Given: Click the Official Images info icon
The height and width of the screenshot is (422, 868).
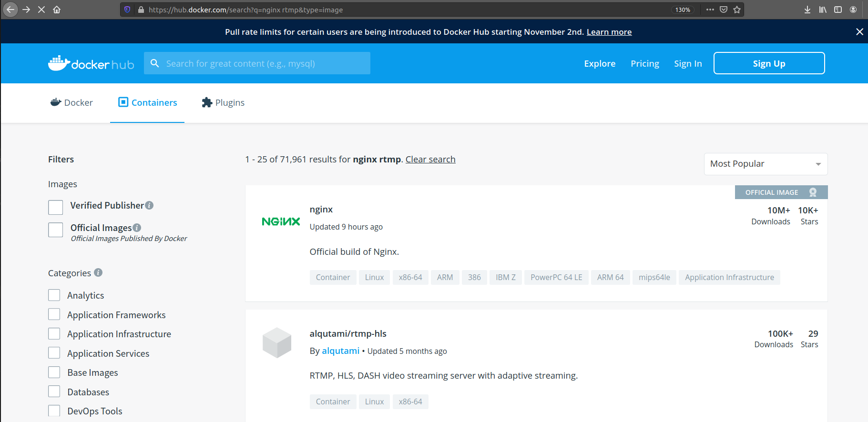Looking at the screenshot, I should 137,228.
